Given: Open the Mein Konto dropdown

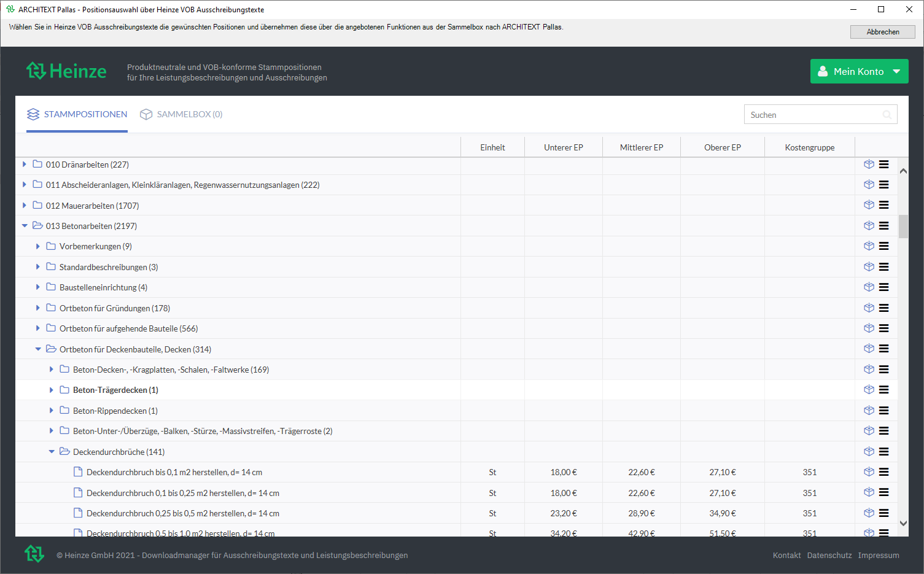Looking at the screenshot, I should click(859, 71).
